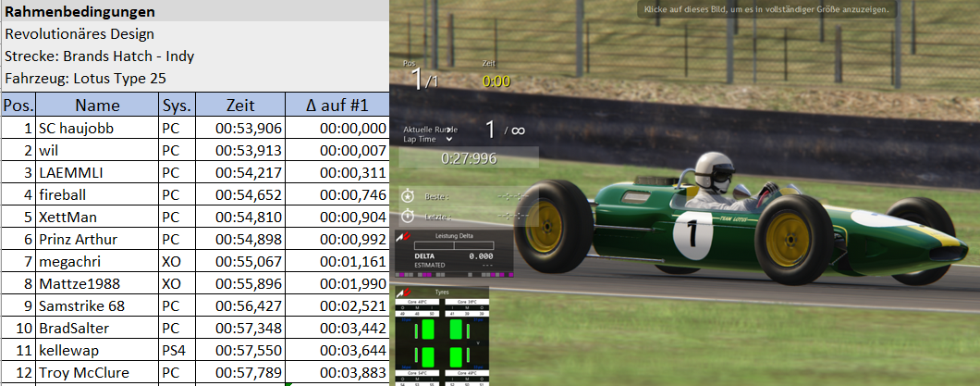Click the Strecke: Brands Hatch - Indy cell
The height and width of the screenshot is (386, 980).
tap(194, 56)
